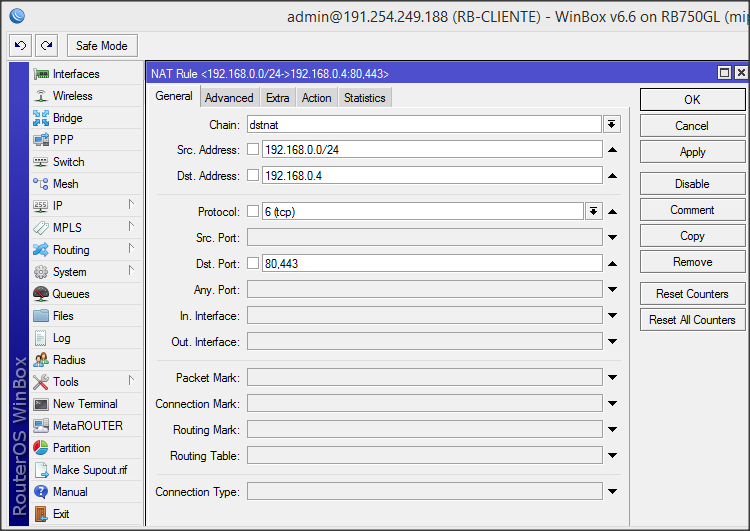Click the Reset All Counters button
Image resolution: width=750 pixels, height=531 pixels.
[692, 320]
